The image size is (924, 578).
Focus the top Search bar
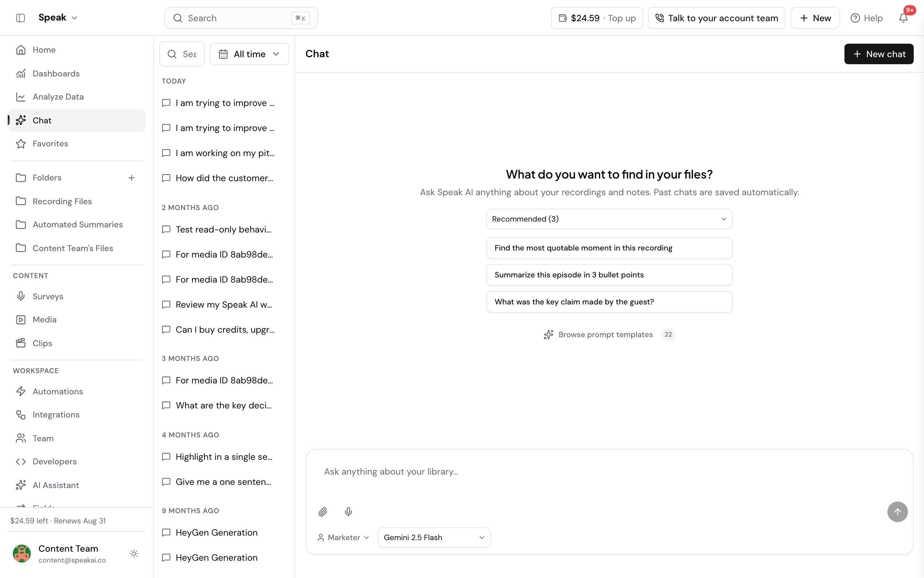[241, 18]
